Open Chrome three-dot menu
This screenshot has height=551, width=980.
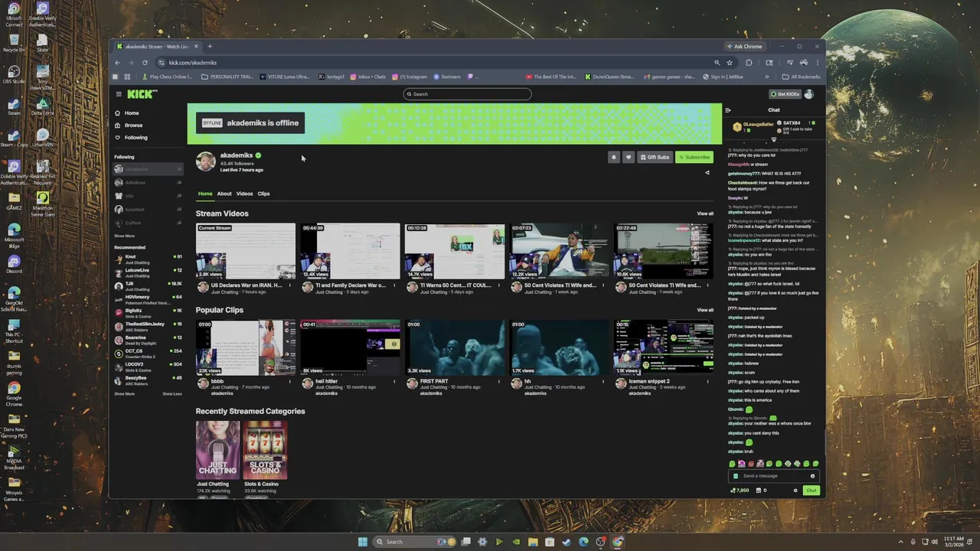[817, 63]
